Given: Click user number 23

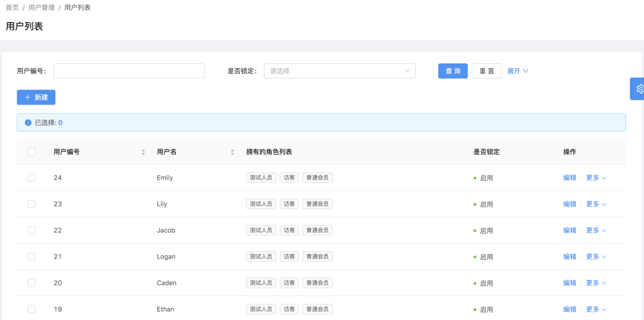Looking at the screenshot, I should point(57,204).
